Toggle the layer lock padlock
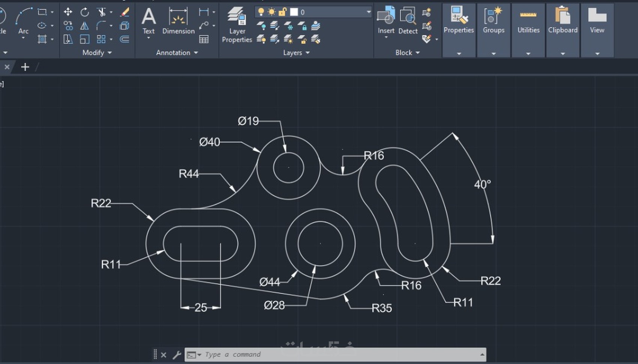Image resolution: width=638 pixels, height=364 pixels. coord(282,12)
